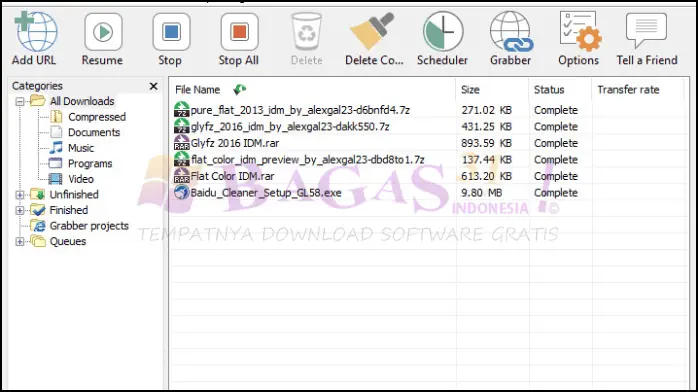The image size is (698, 392).
Task: Open Grabber projects in the tree
Action: (x=89, y=226)
